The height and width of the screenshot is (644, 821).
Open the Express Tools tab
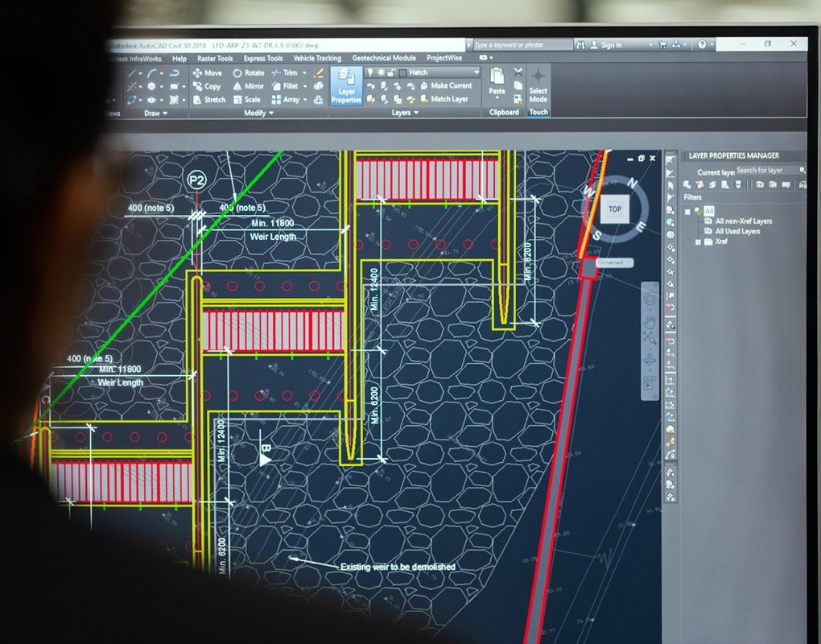[263, 58]
